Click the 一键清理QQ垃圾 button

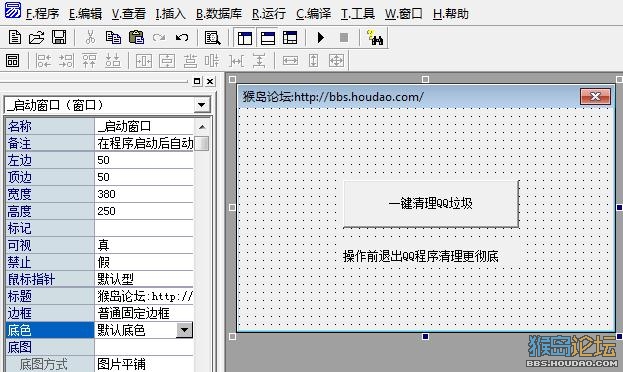click(431, 204)
